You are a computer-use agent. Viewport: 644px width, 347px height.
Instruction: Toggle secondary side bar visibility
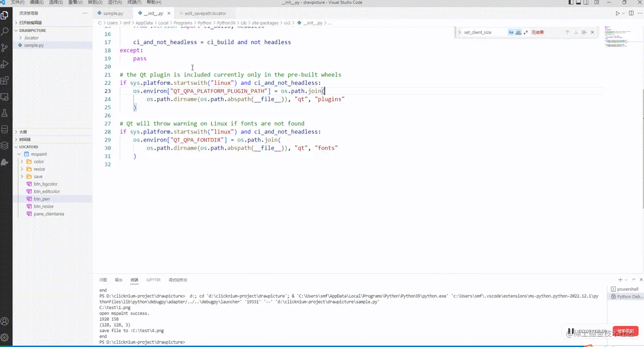[586, 3]
